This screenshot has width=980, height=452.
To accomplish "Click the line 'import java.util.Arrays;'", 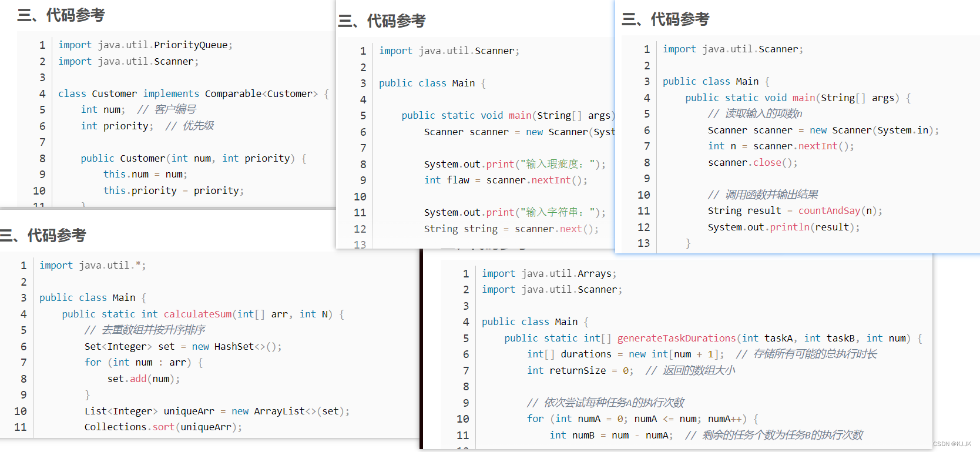I will point(549,274).
